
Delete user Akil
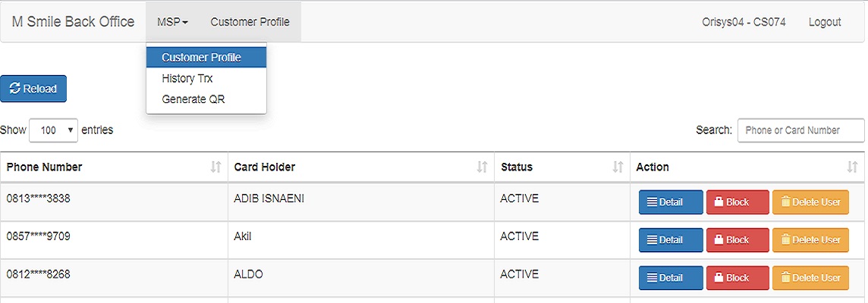(x=810, y=240)
